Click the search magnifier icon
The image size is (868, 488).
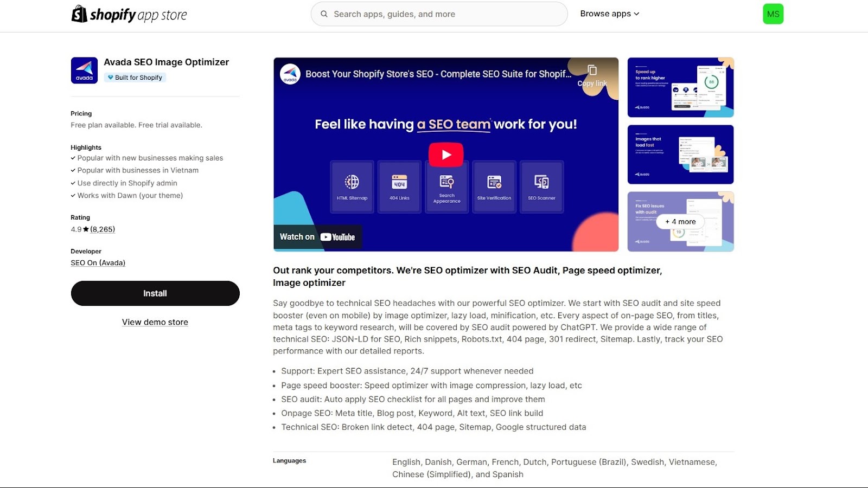(x=324, y=14)
